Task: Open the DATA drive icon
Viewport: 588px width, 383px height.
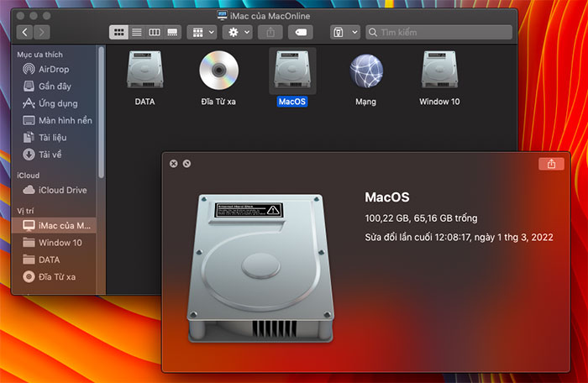Action: coord(144,71)
